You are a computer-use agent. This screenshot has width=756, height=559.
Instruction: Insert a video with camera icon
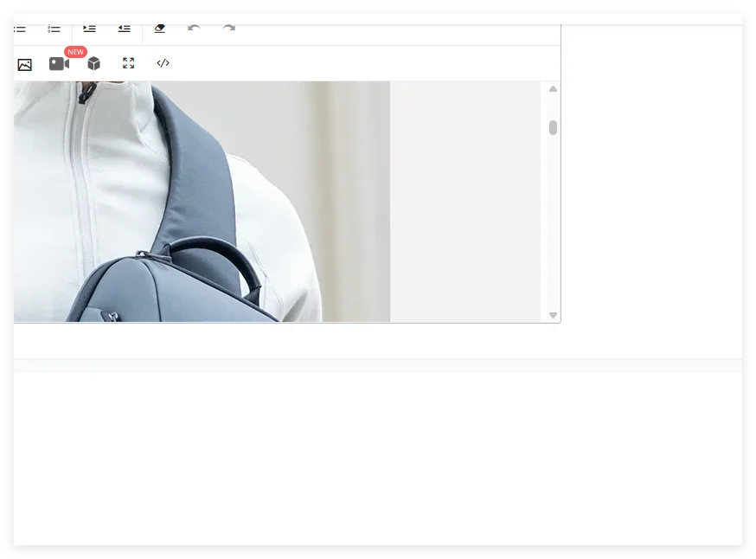pos(60,64)
